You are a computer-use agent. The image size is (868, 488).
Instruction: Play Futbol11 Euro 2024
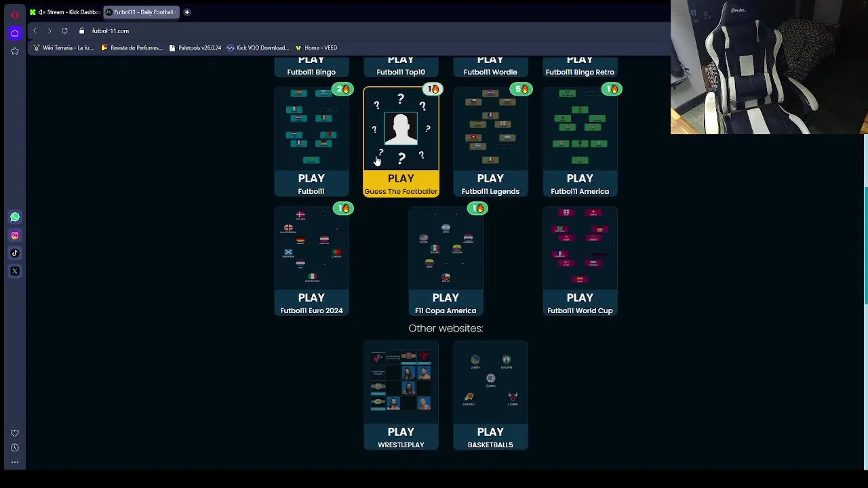click(x=311, y=303)
